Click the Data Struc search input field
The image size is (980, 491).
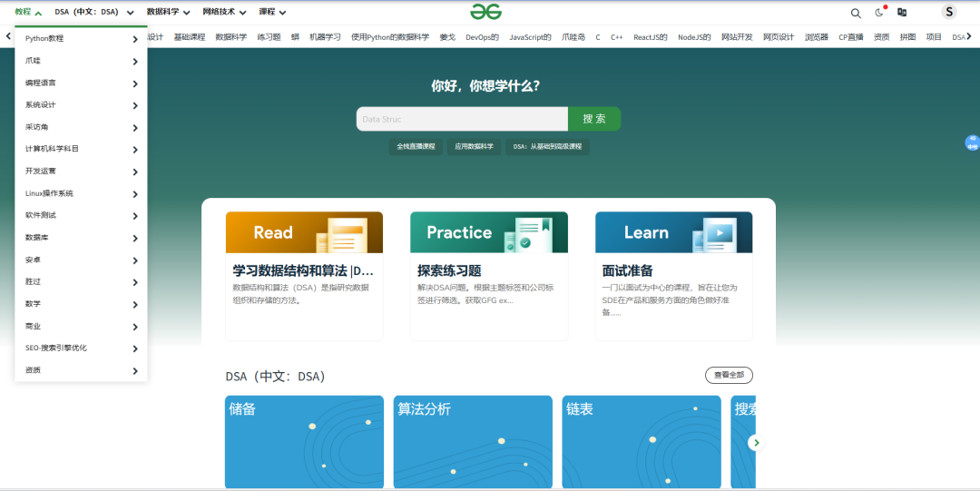[462, 119]
